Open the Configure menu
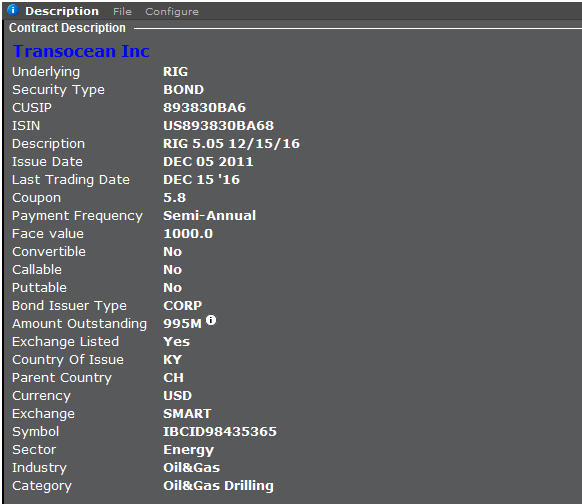Viewport: 582px width, 504px height. [x=172, y=12]
